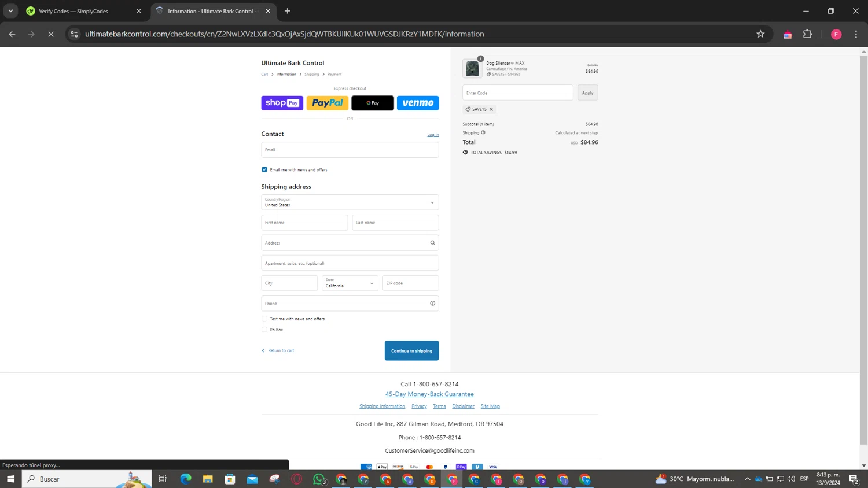Screen dimensions: 868x488
Task: Click the Enter Code discount field
Action: 517,93
